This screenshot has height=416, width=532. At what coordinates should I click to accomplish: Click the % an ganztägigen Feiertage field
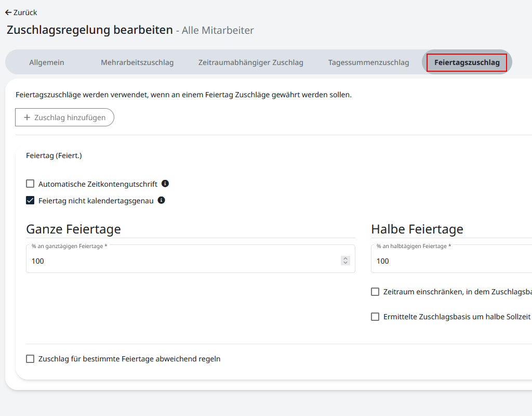(156, 261)
